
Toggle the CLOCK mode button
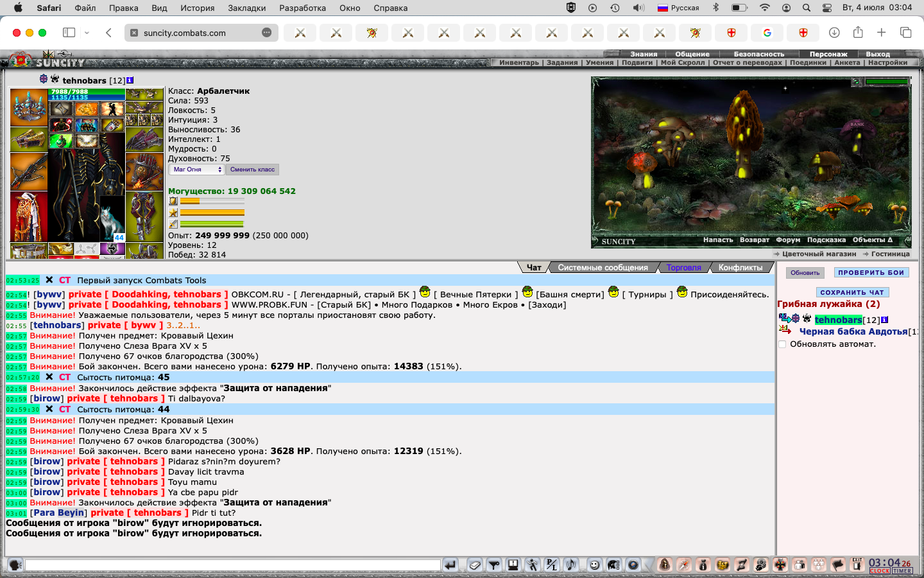pos(880,571)
